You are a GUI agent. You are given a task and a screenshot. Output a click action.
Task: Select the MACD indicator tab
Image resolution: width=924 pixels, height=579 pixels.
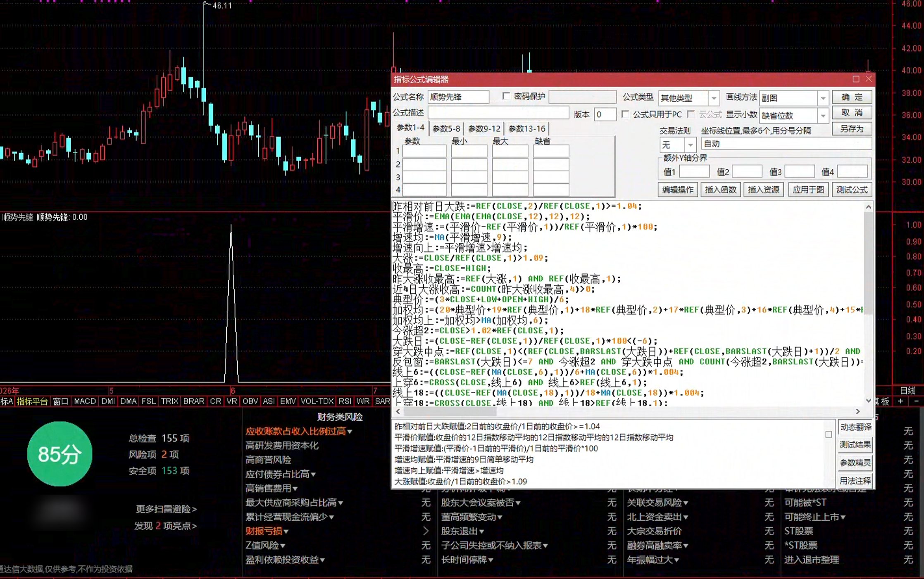[85, 401]
